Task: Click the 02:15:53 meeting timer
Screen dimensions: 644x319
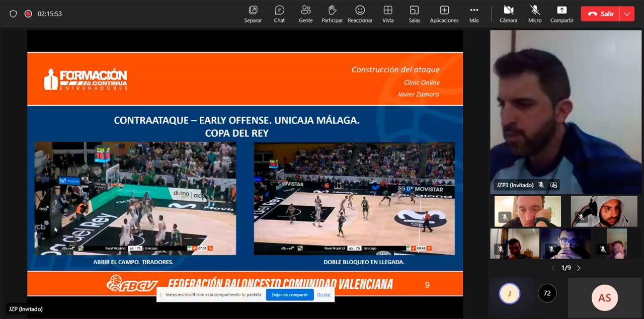Action: click(50, 14)
